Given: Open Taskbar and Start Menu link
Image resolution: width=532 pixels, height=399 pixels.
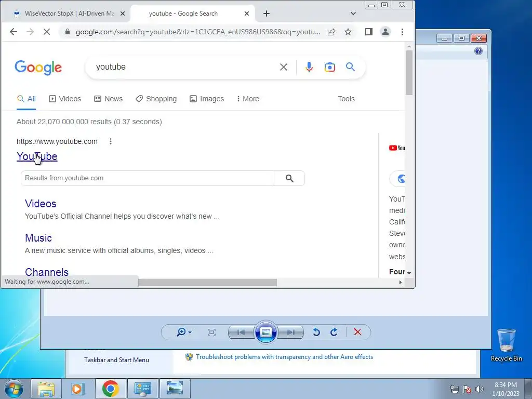Looking at the screenshot, I should pos(116,360).
